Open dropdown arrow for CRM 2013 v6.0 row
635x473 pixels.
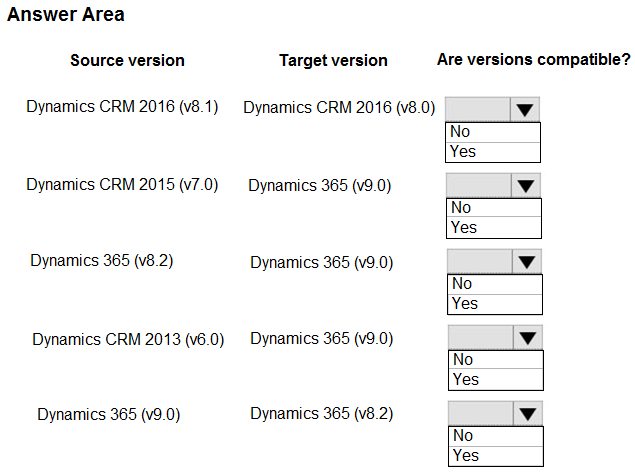coord(527,337)
